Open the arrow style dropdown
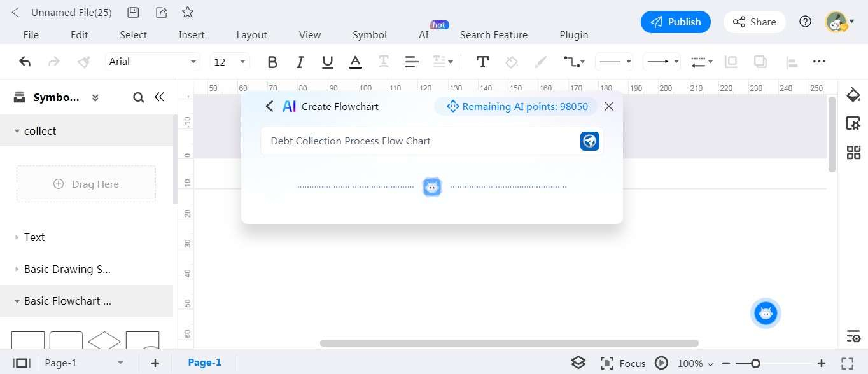This screenshot has width=868, height=374. [662, 62]
